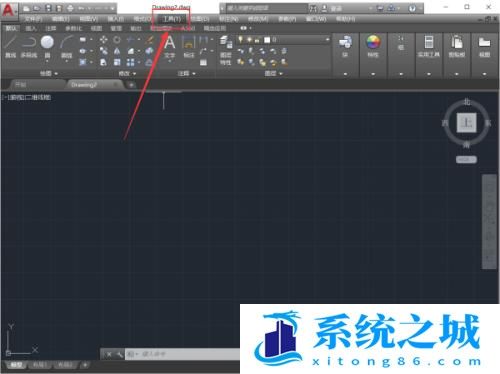Click the New drawing icon in quick access toolbar
The image size is (500, 374).
click(26, 8)
